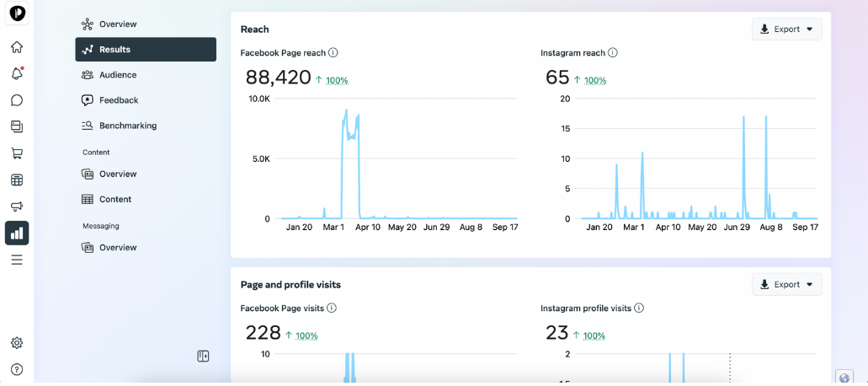Click the page profile logo at top
Viewport: 868px width, 386px height.
(x=17, y=13)
